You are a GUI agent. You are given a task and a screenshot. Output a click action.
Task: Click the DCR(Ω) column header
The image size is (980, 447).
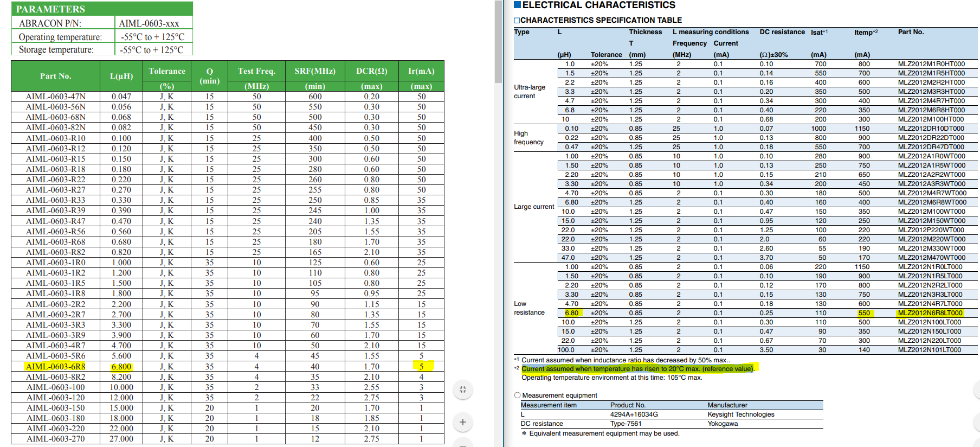tap(372, 71)
